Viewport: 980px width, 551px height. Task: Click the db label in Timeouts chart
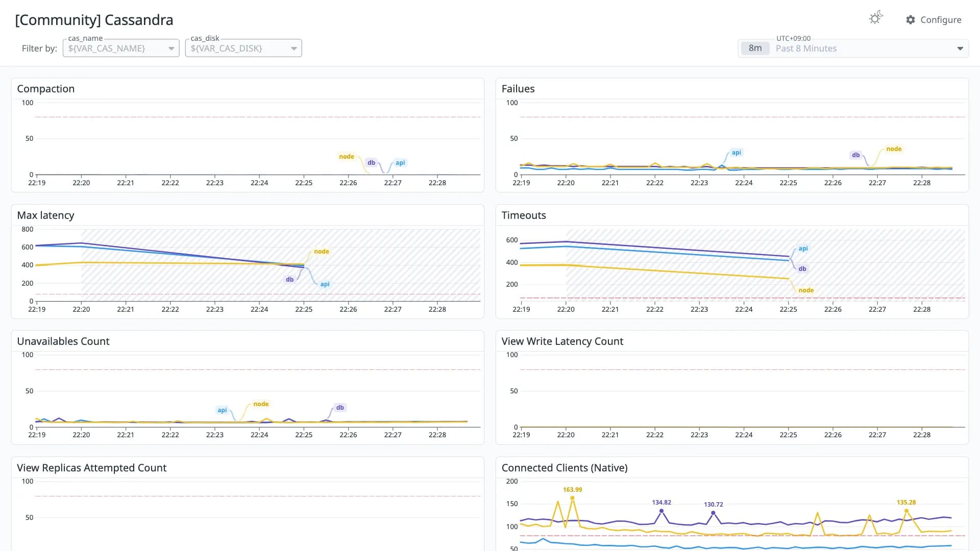pyautogui.click(x=802, y=269)
